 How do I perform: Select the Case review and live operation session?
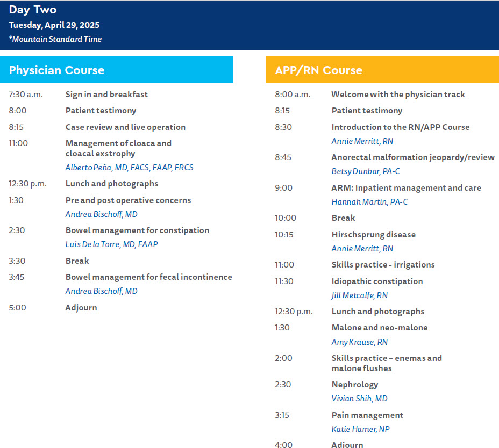point(125,127)
